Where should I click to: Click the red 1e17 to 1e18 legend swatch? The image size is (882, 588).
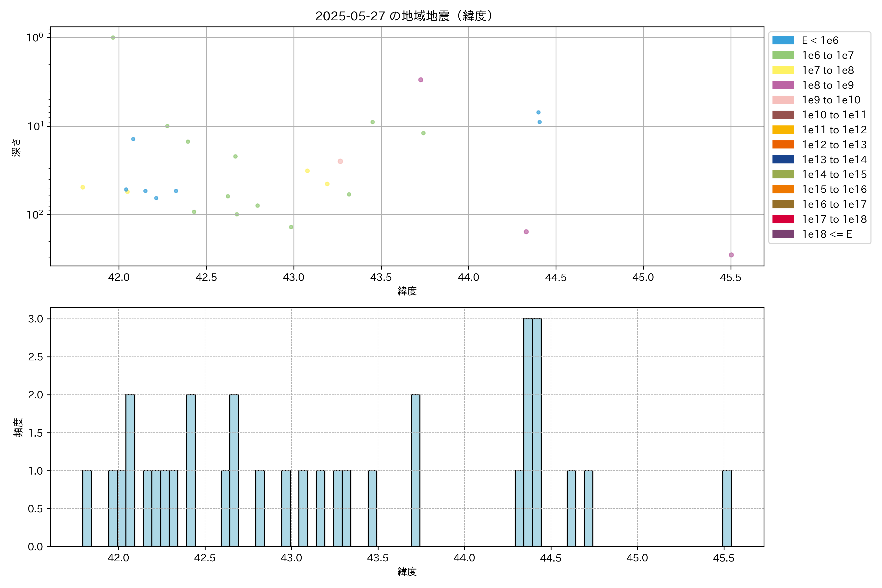(783, 219)
